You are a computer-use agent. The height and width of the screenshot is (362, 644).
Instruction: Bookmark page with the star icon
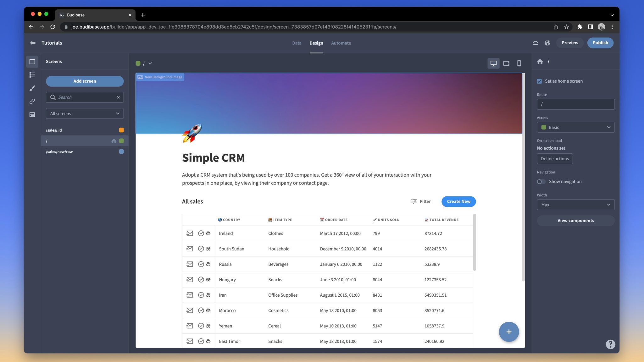pyautogui.click(x=566, y=27)
